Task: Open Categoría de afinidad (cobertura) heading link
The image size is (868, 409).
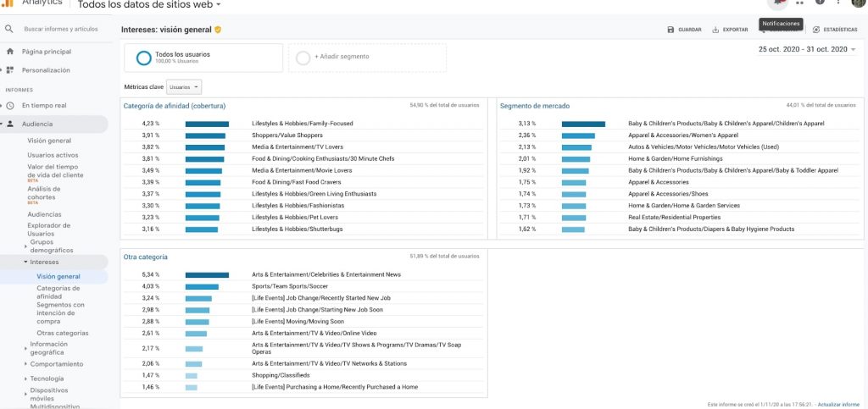Action: coord(175,106)
